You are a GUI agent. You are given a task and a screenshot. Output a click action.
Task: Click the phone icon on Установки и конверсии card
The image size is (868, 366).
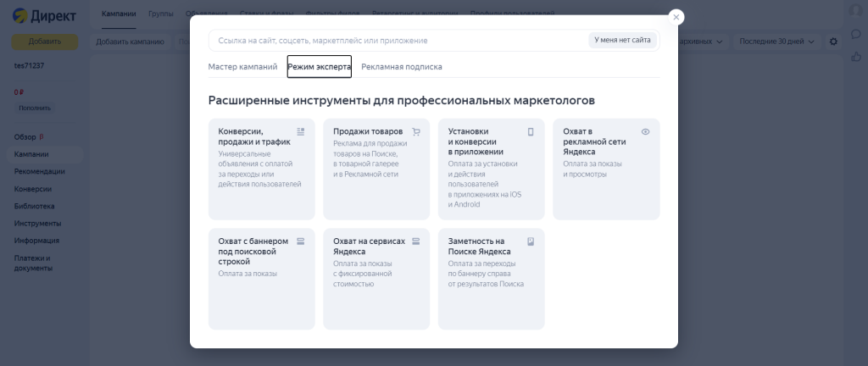(x=531, y=131)
